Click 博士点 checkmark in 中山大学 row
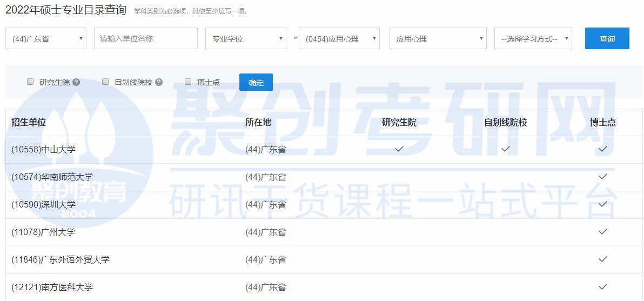 pos(603,149)
